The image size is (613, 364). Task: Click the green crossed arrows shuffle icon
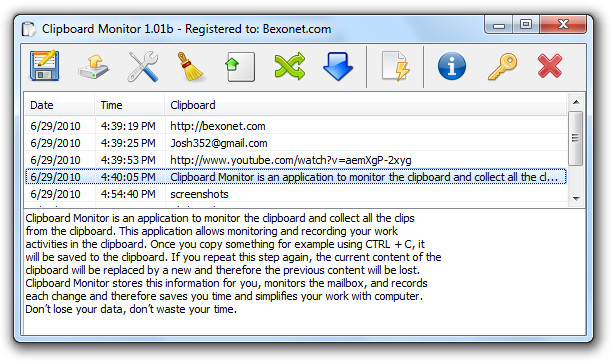click(289, 66)
